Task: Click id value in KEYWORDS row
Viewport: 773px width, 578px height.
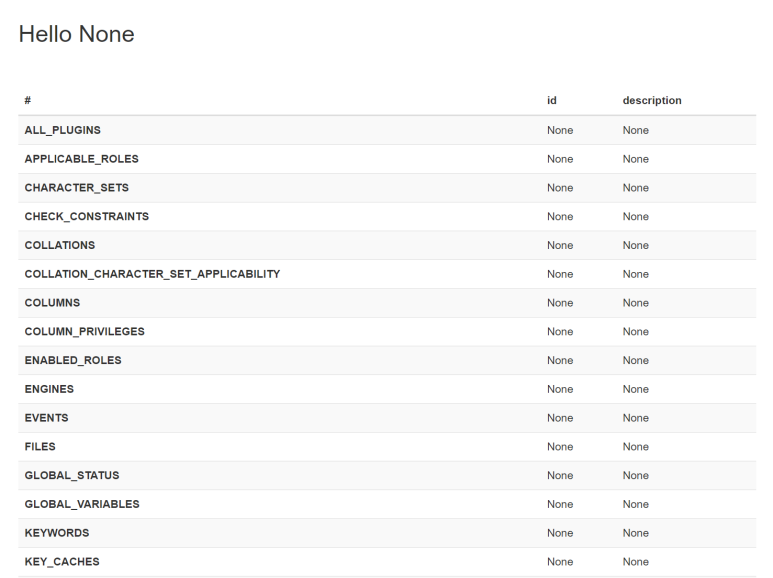Action: [560, 533]
